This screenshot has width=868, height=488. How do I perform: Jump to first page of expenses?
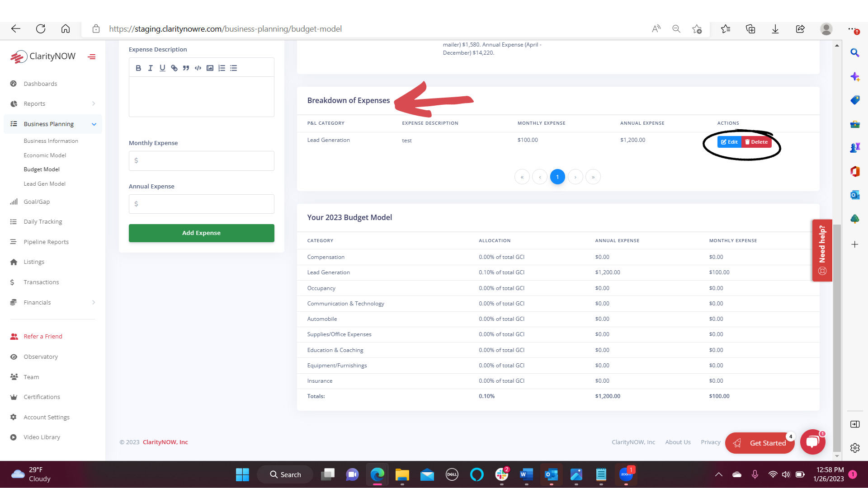click(522, 177)
